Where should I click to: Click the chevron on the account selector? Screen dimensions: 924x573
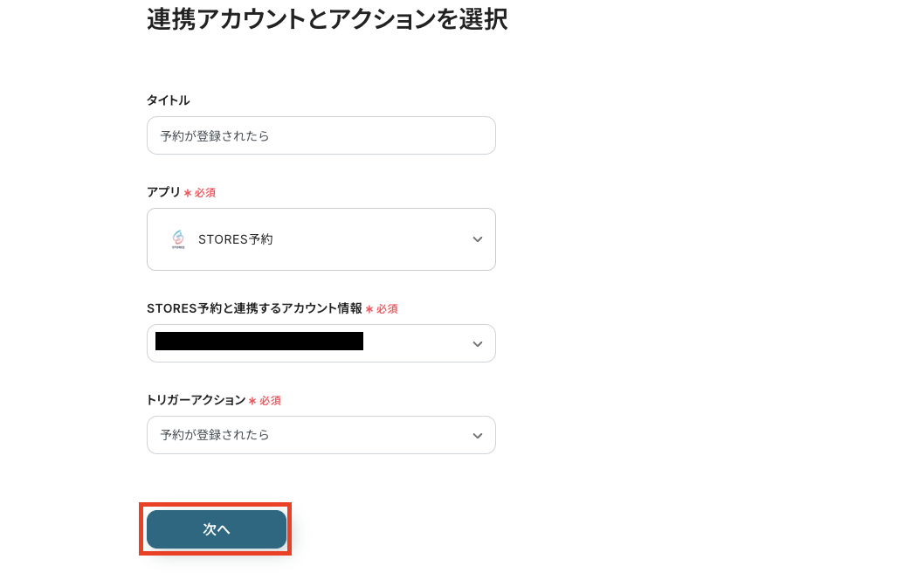tap(478, 343)
